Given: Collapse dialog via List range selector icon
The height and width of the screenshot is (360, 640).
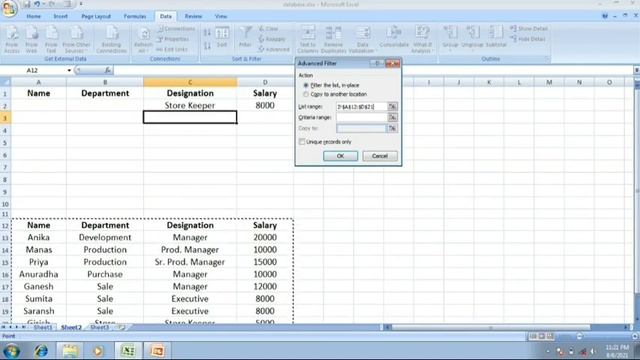Looking at the screenshot, I should pyautogui.click(x=392, y=107).
